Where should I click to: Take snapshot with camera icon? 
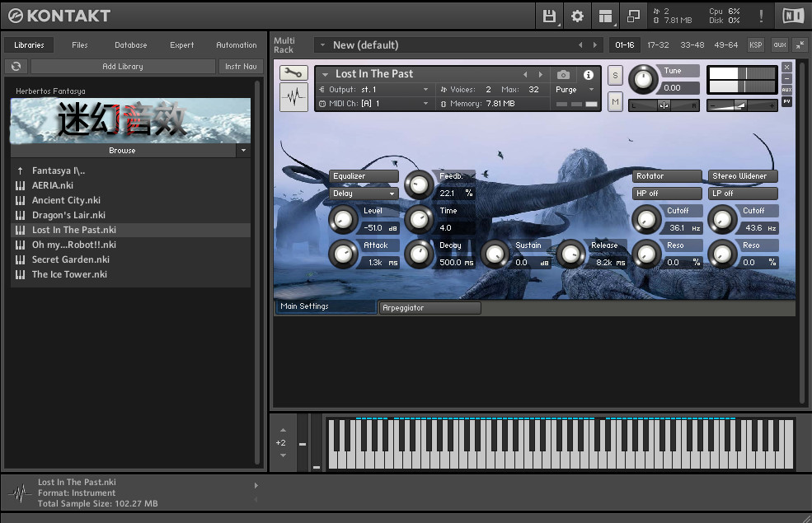tap(563, 75)
